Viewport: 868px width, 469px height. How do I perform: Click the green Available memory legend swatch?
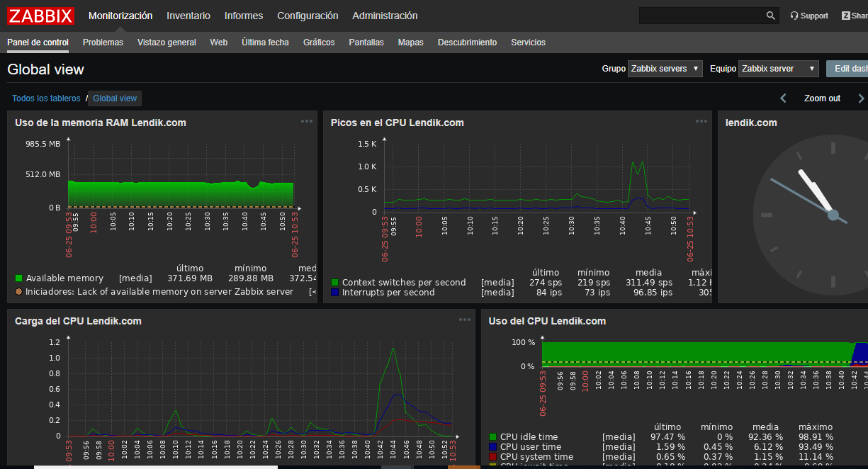[19, 278]
